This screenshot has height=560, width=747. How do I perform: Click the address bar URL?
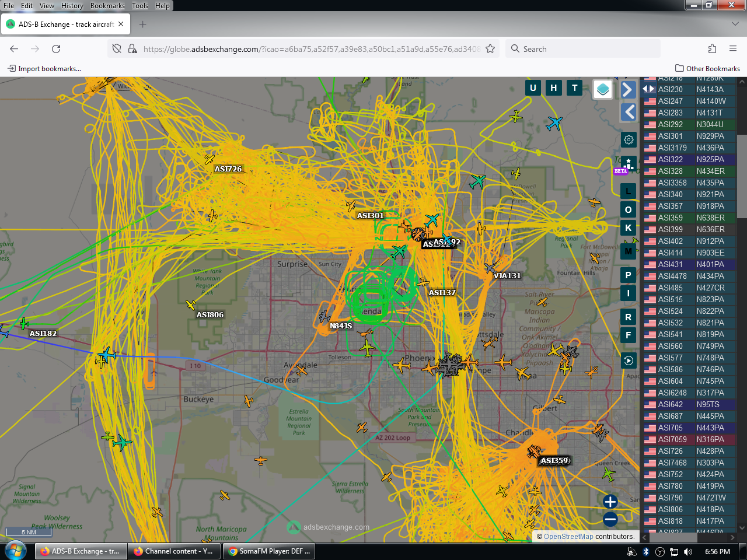coord(312,49)
